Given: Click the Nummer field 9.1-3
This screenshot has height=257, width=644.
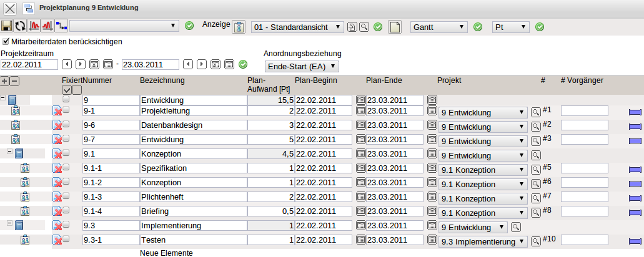Looking at the screenshot, I should 111,196.
